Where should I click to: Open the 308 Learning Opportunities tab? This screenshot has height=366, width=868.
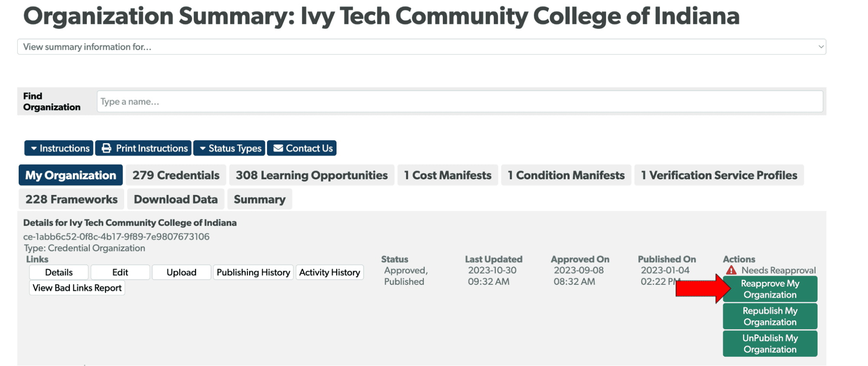pos(311,175)
